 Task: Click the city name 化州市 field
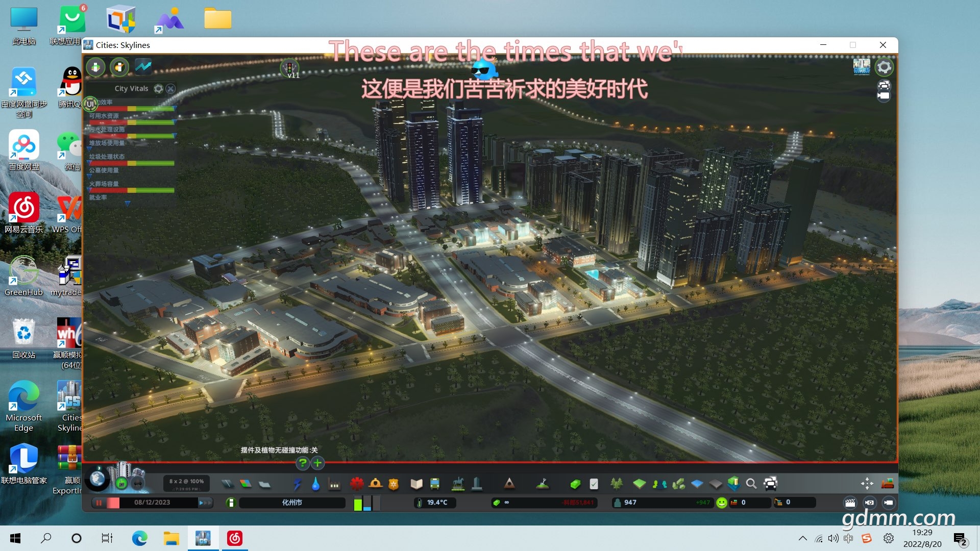tap(292, 503)
